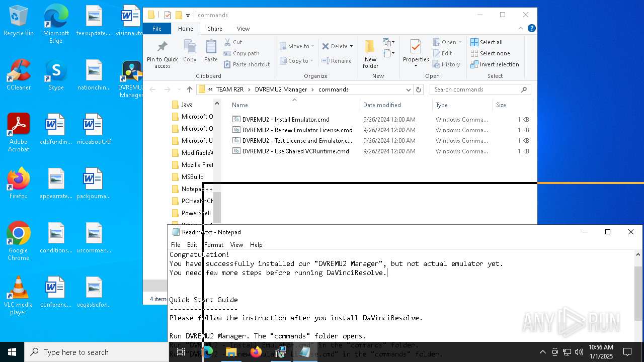Click Copy path in ribbon
This screenshot has width=644, height=362.
[x=242, y=53]
